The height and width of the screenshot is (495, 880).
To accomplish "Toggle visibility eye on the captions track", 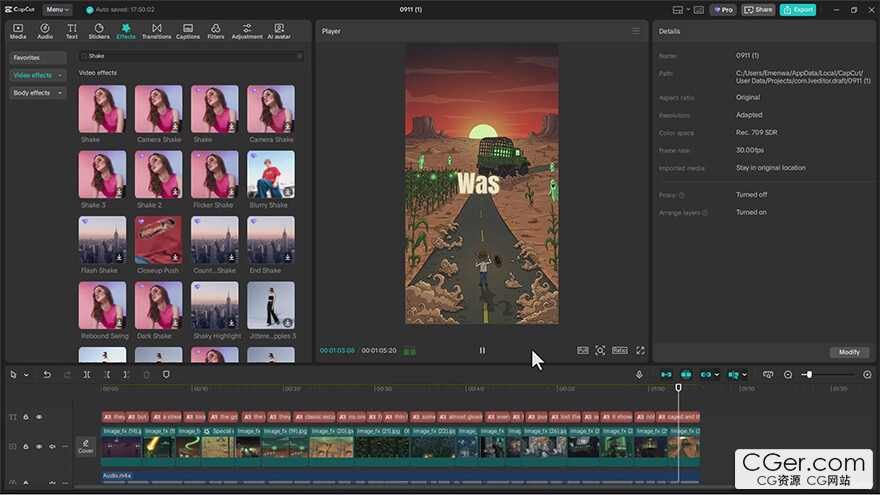I will pyautogui.click(x=39, y=417).
